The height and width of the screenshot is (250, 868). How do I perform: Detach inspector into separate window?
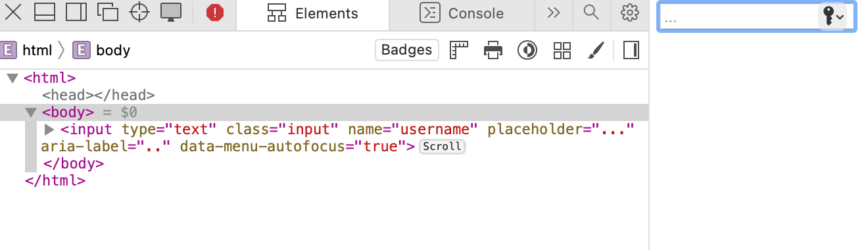[108, 12]
